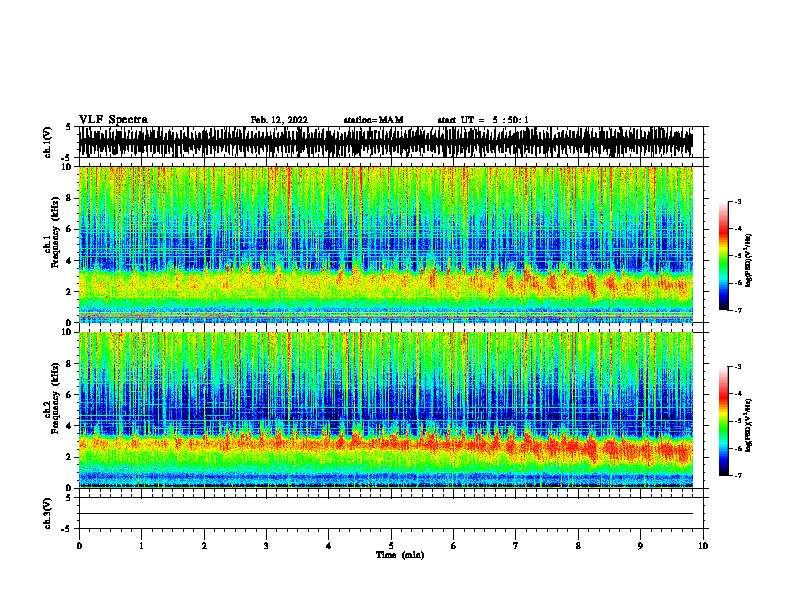Viewport: 792px width, 612px height.
Task: Click the ch.1 spectrogram panel
Action: point(385,244)
